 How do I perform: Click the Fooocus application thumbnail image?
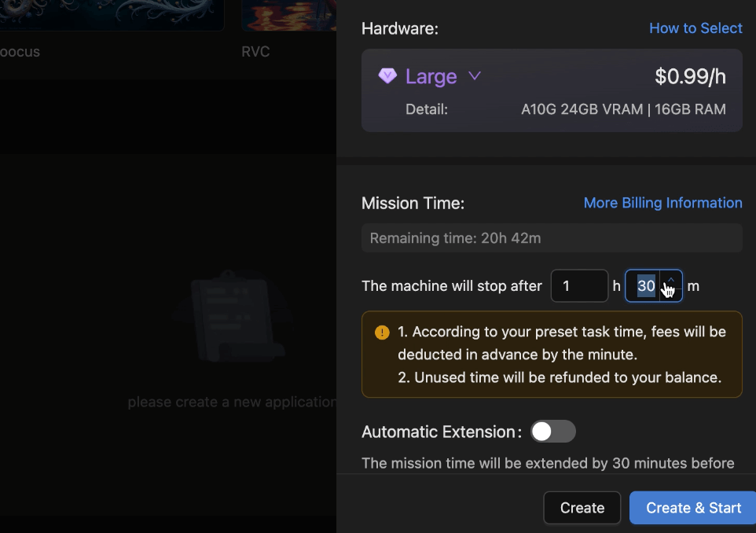point(112,16)
